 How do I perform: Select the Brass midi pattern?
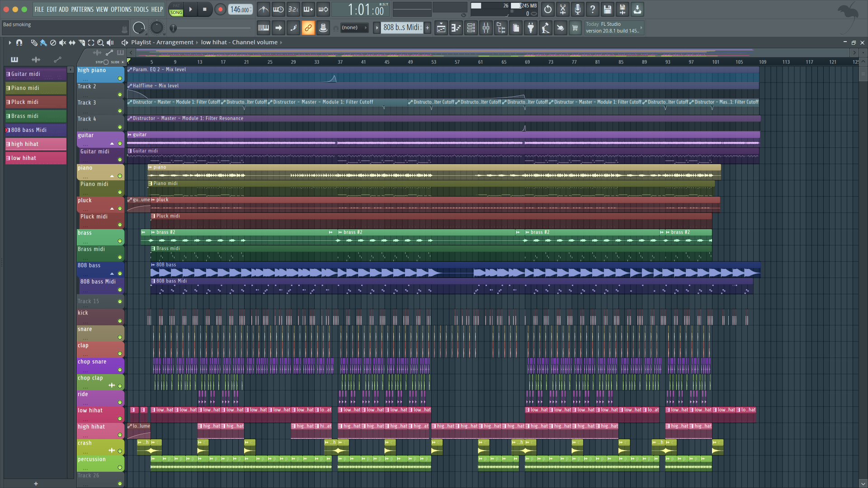(35, 116)
